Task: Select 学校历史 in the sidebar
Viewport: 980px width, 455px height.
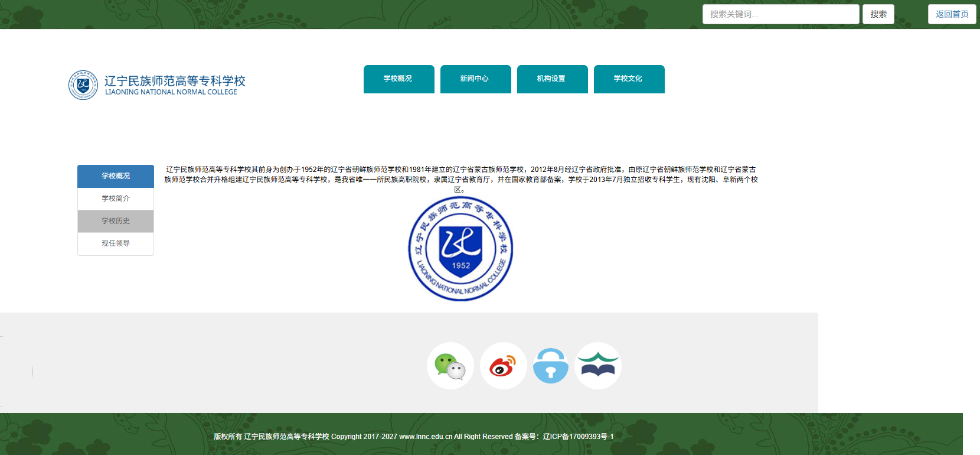Action: point(116,221)
